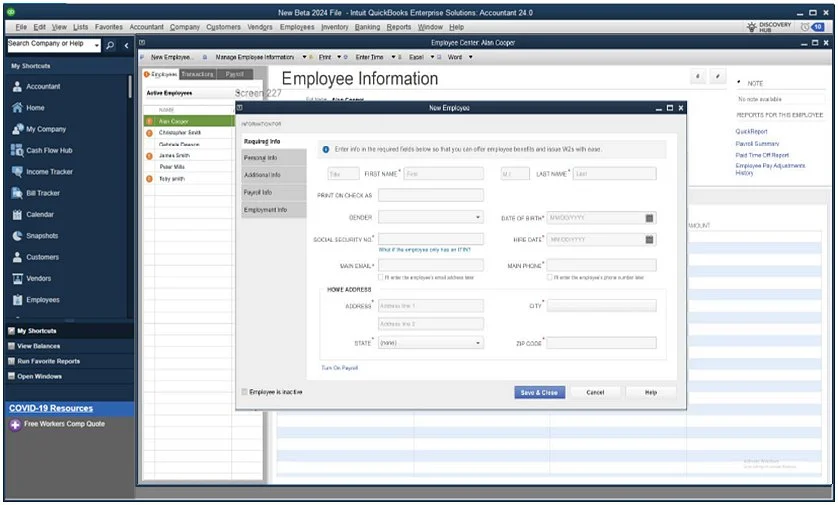Open Vendors shortcut in the sidebar
This screenshot has width=838, height=505.
(x=32, y=278)
